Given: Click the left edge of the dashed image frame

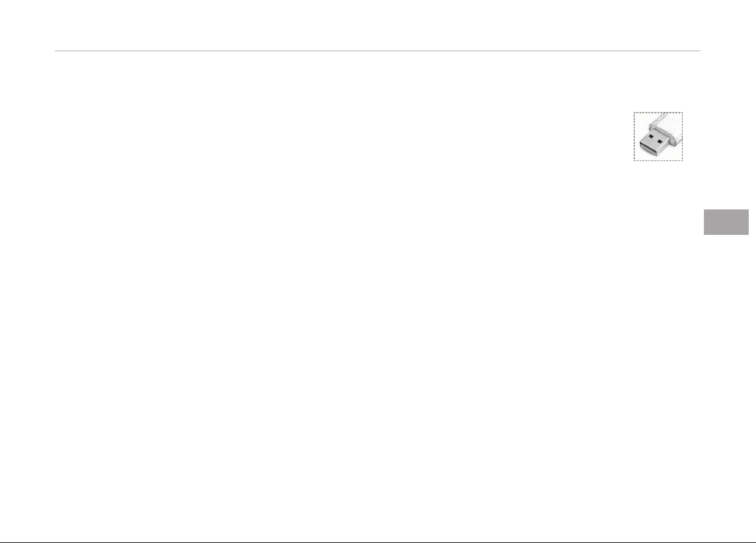Looking at the screenshot, I should pyautogui.click(x=634, y=136).
